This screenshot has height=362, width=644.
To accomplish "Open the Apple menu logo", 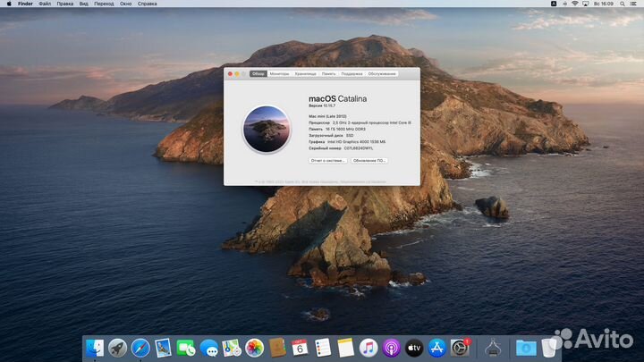I will 9,4.
